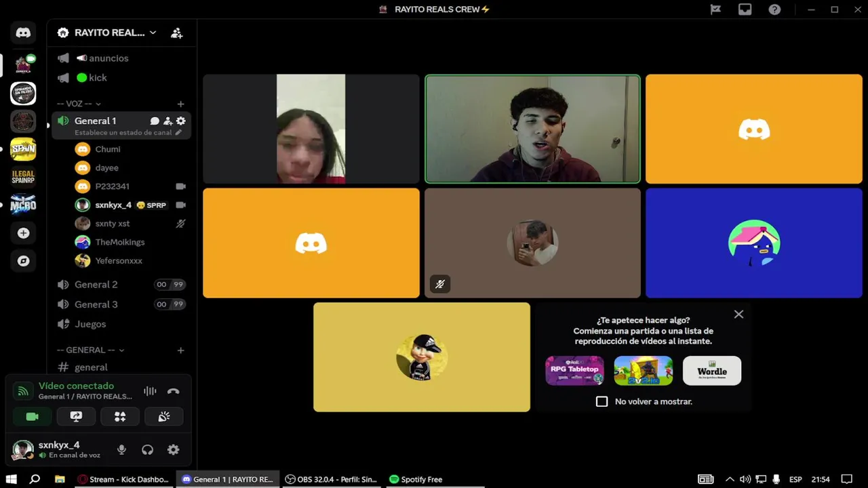Close the activity suggestion panel
The image size is (868, 488).
[x=738, y=314]
